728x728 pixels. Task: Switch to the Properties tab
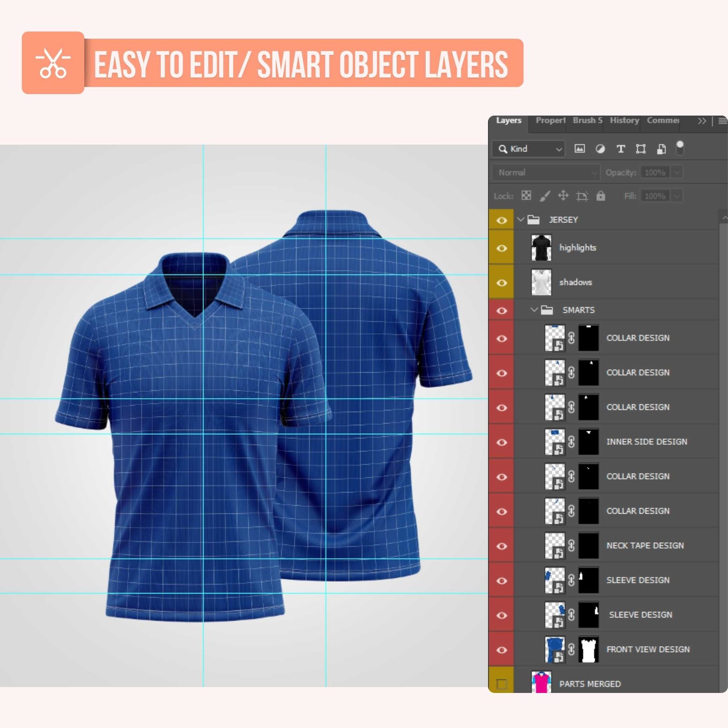coord(550,121)
